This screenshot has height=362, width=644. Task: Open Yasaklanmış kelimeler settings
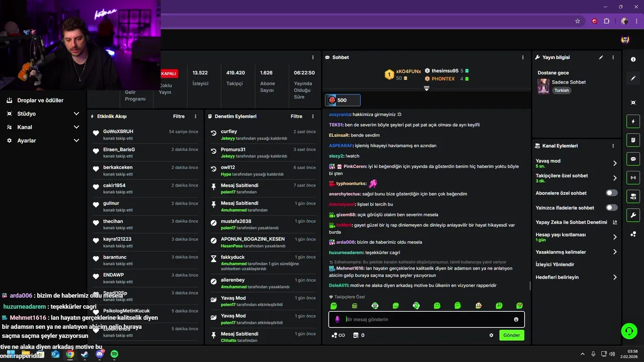tap(577, 252)
